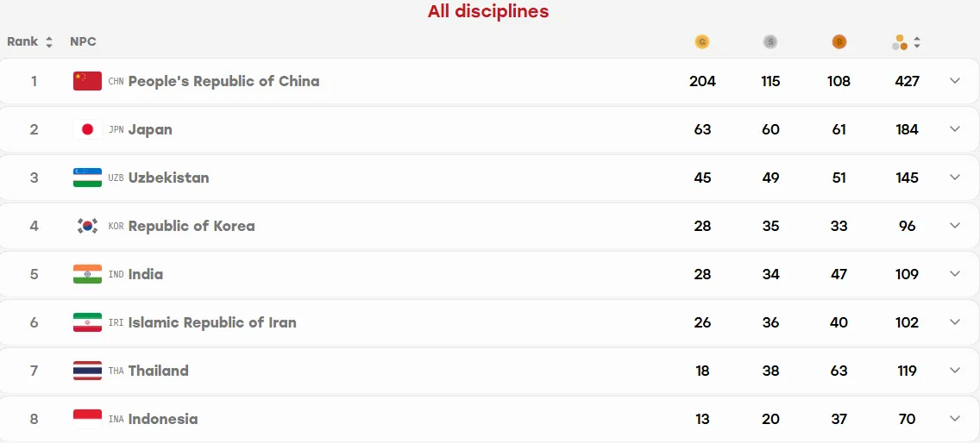Click the silver medal column icon

[770, 42]
